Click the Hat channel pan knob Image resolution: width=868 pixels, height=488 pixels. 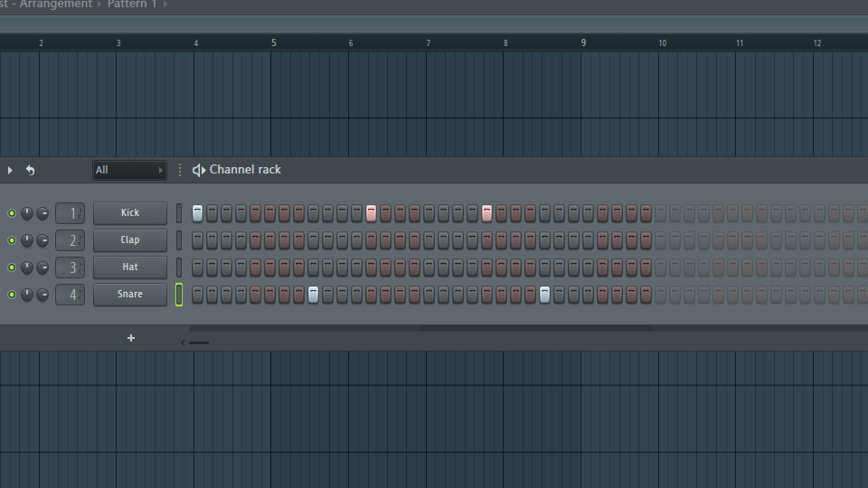[x=26, y=267]
